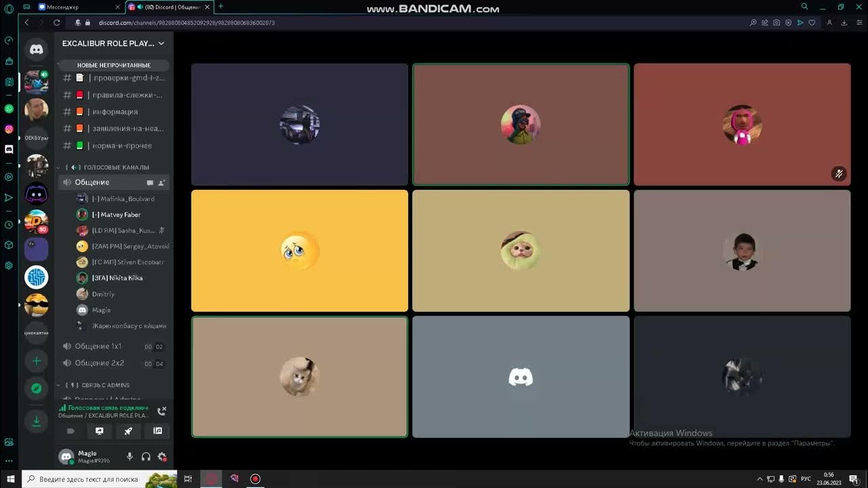The image size is (868, 488).
Task: Open Explore Discoverable Servers compass
Action: (37, 388)
